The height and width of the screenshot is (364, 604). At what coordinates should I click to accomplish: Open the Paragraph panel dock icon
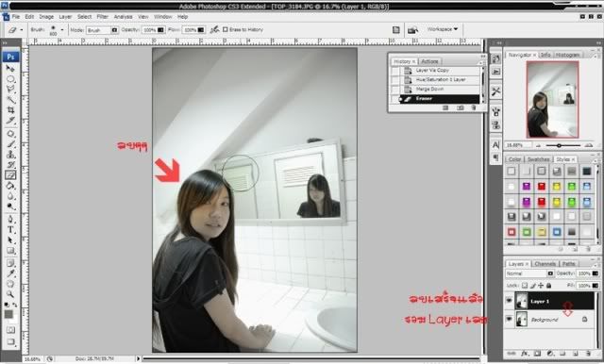(495, 157)
